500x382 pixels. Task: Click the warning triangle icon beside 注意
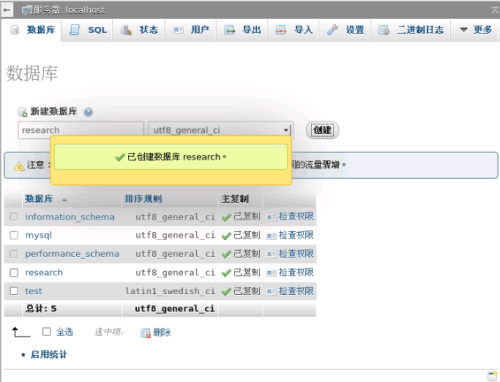19,166
